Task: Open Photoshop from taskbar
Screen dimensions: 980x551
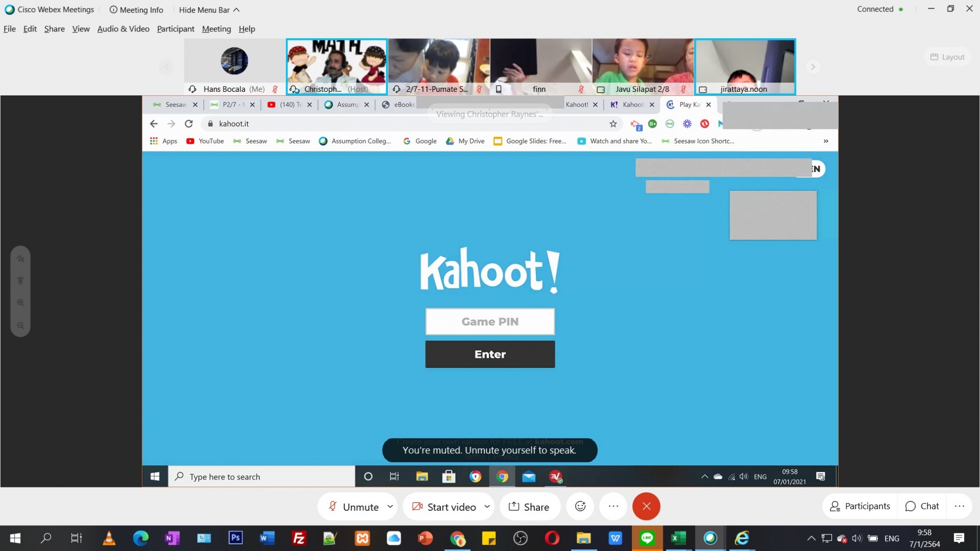Action: (x=235, y=538)
